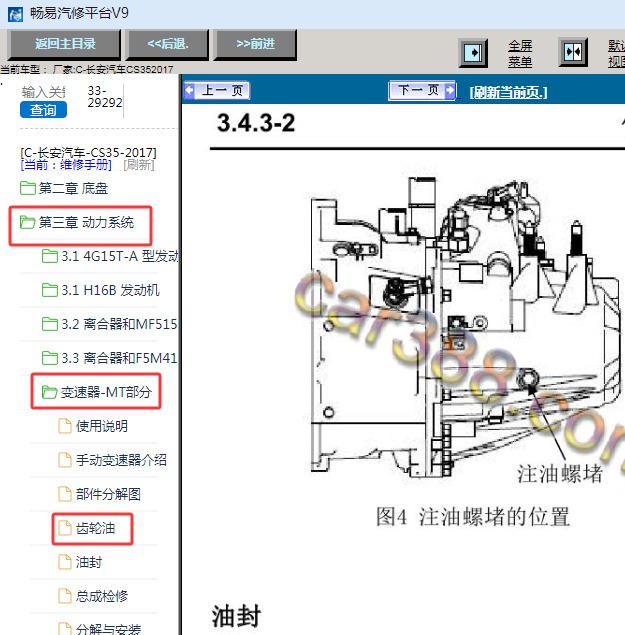625x635 pixels.
Task: Click the 刷新当前页 link
Action: click(508, 92)
